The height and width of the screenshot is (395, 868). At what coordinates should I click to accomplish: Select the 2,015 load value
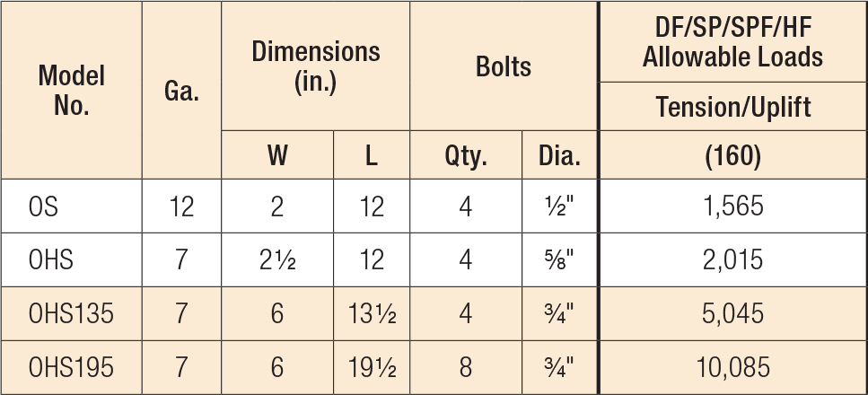click(733, 259)
